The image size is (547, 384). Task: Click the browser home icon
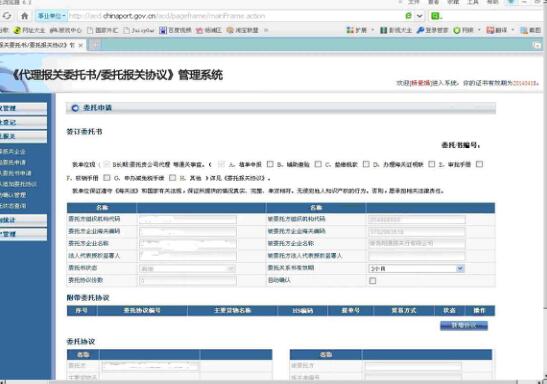coord(24,16)
